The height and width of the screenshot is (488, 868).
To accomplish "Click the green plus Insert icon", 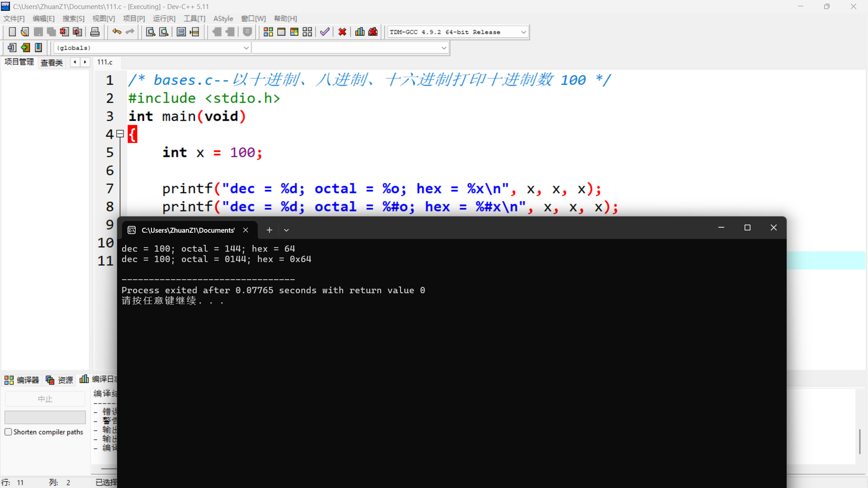I will 25,47.
